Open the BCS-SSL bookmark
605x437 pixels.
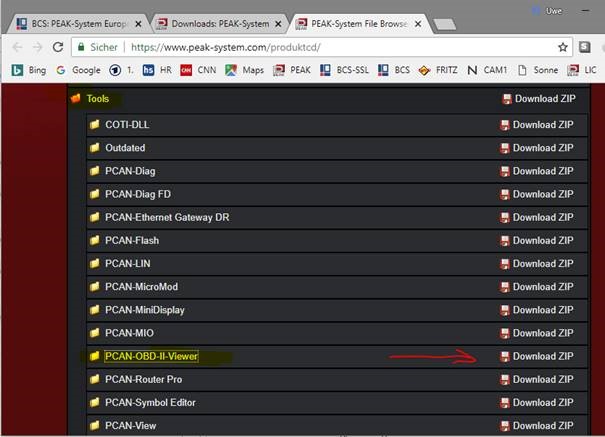pyautogui.click(x=344, y=70)
